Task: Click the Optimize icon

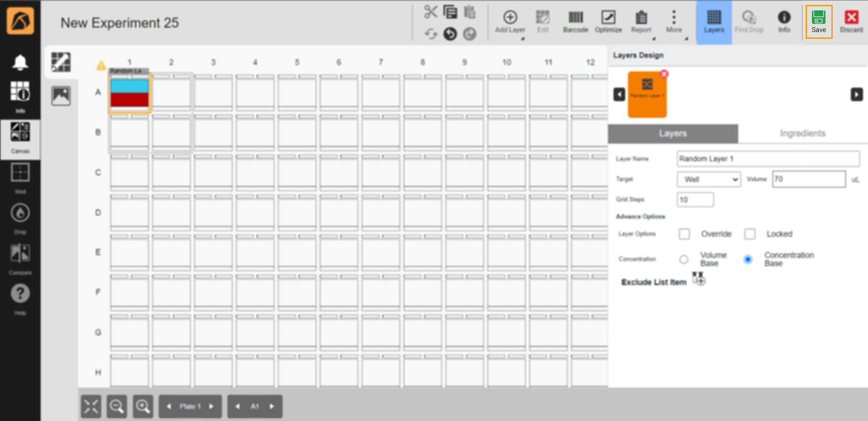Action: pos(608,22)
